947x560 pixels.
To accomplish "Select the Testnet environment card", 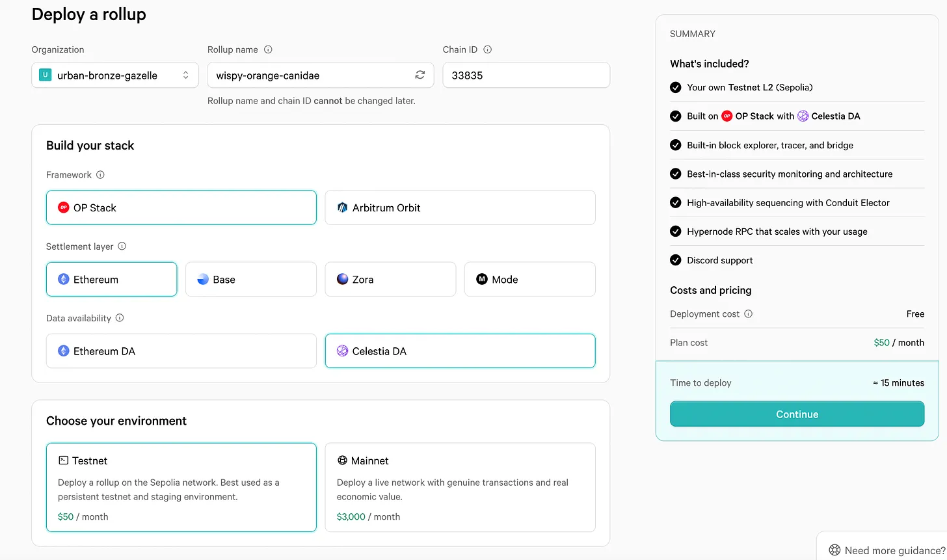I will tap(181, 487).
